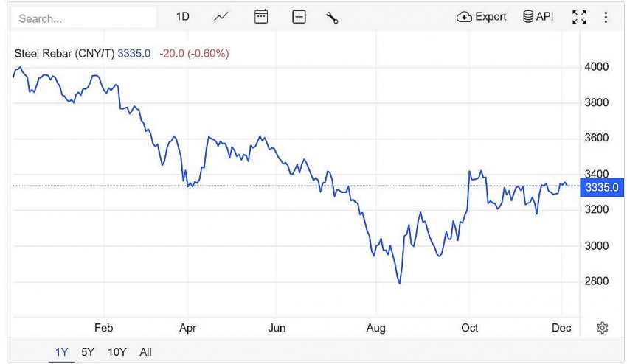Viewport: 627px width, 364px height.
Task: Open the wrench chart tools icon
Action: [x=332, y=17]
